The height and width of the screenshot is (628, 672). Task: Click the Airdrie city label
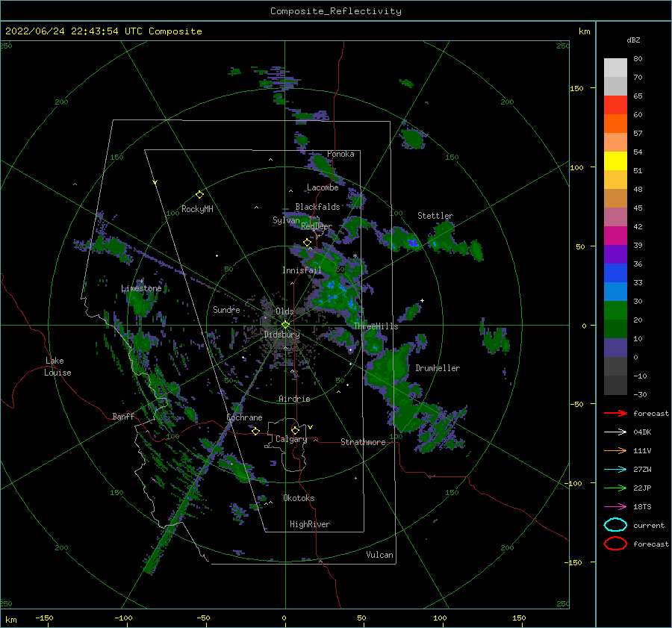(294, 399)
